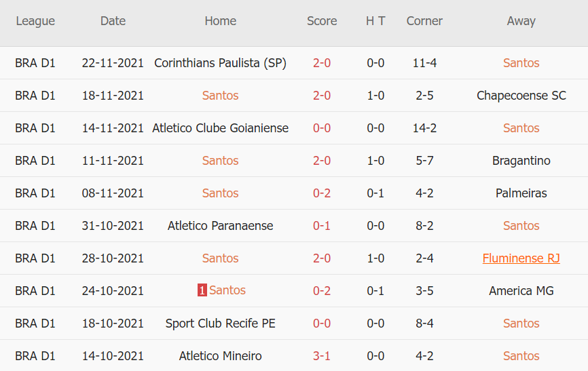This screenshot has width=588, height=371.
Task: Open the 3-1 score match details
Action: pos(322,356)
